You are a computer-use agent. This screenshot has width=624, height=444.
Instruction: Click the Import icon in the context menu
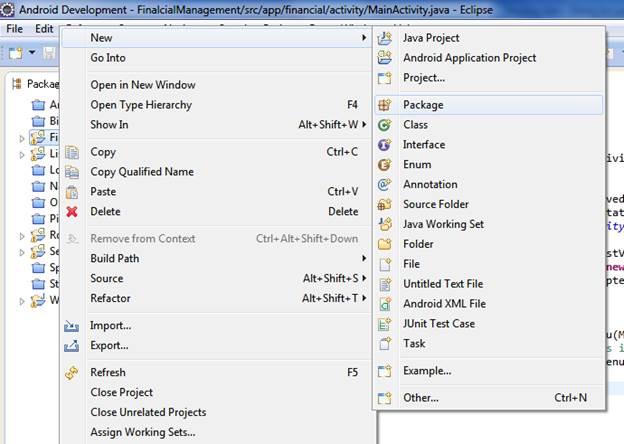tap(72, 326)
